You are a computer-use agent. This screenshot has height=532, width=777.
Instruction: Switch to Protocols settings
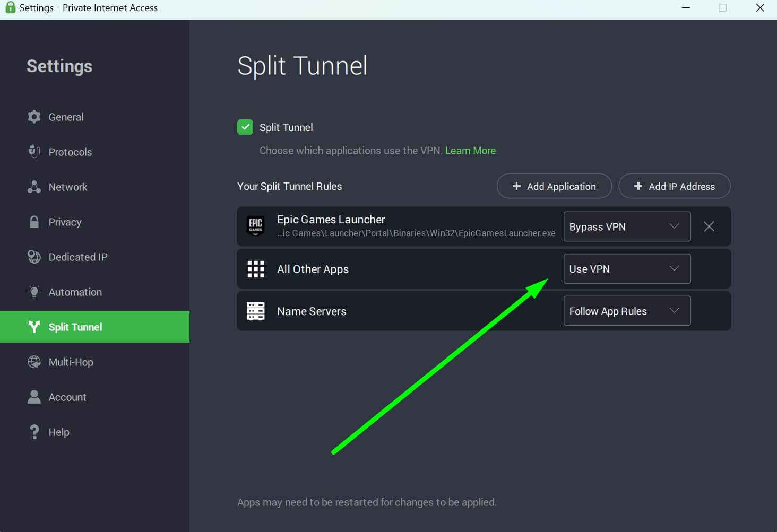[94, 152]
